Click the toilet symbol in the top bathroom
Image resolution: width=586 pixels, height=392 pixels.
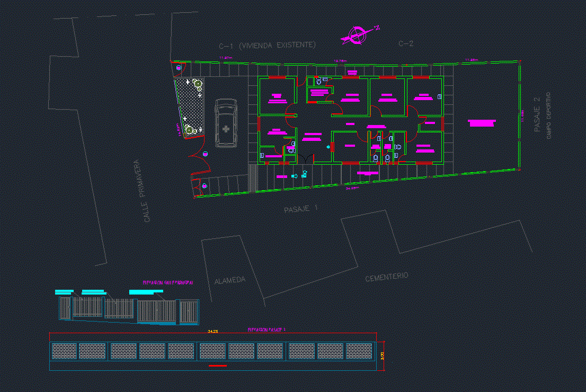[319, 82]
